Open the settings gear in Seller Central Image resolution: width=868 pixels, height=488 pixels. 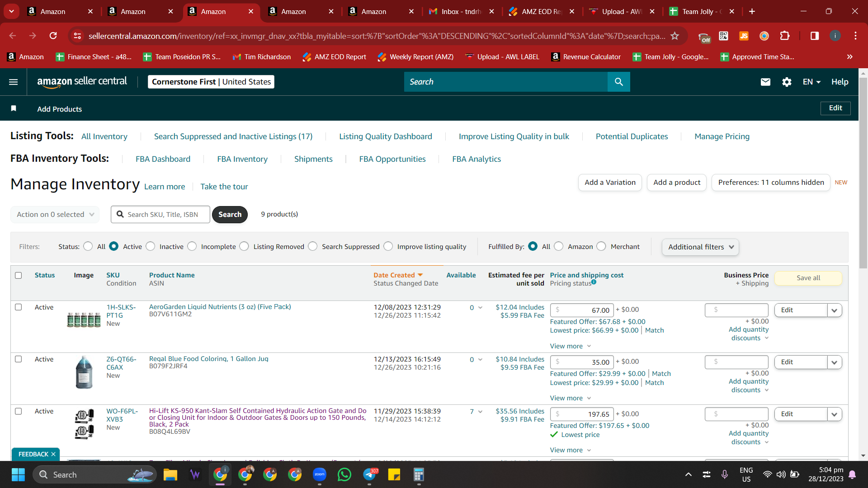[787, 82]
